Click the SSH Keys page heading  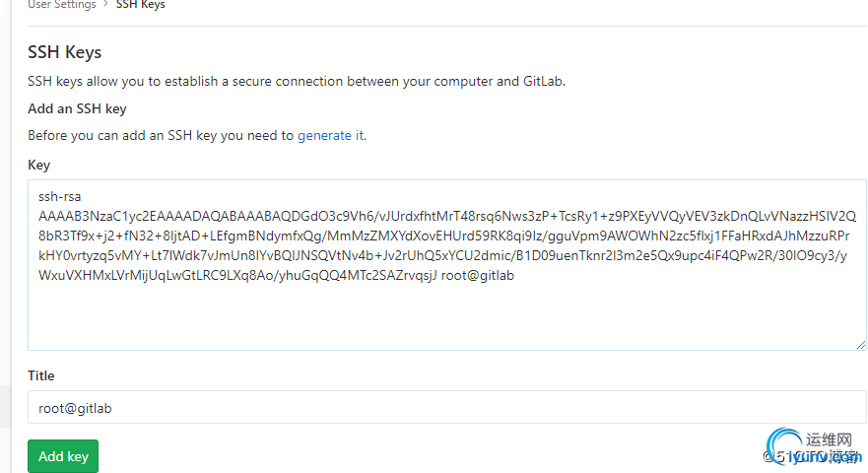point(65,52)
